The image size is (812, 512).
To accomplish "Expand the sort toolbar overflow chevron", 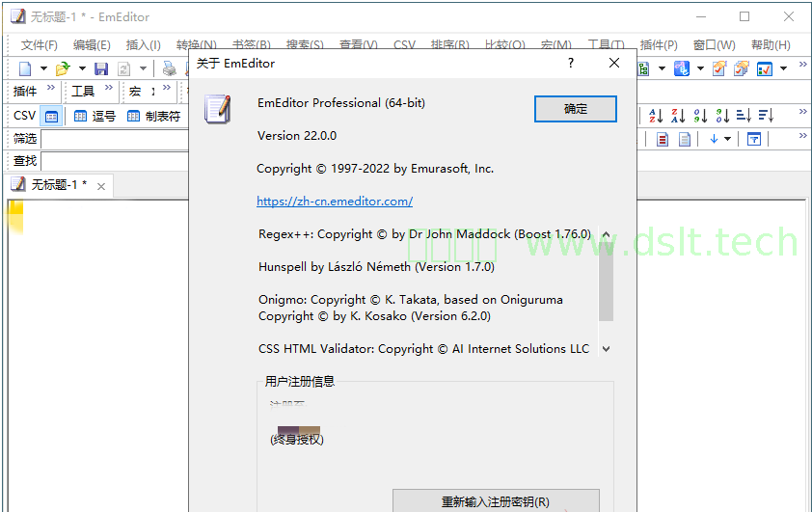I will click(x=802, y=111).
